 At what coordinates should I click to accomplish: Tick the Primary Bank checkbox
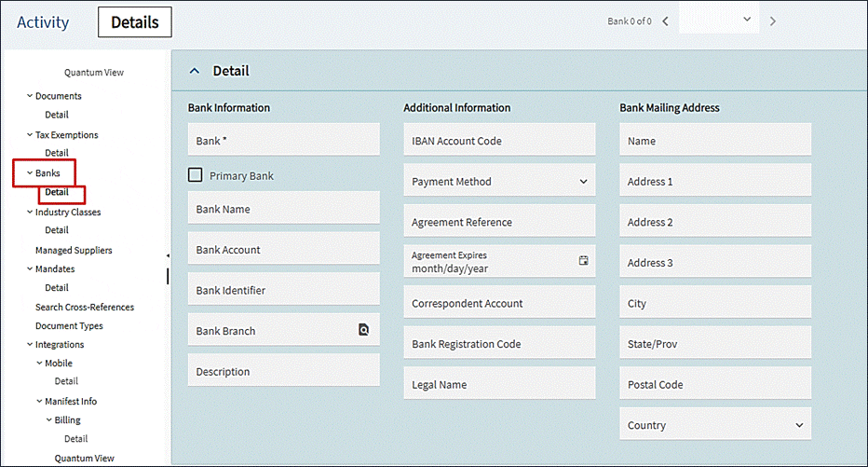195,175
